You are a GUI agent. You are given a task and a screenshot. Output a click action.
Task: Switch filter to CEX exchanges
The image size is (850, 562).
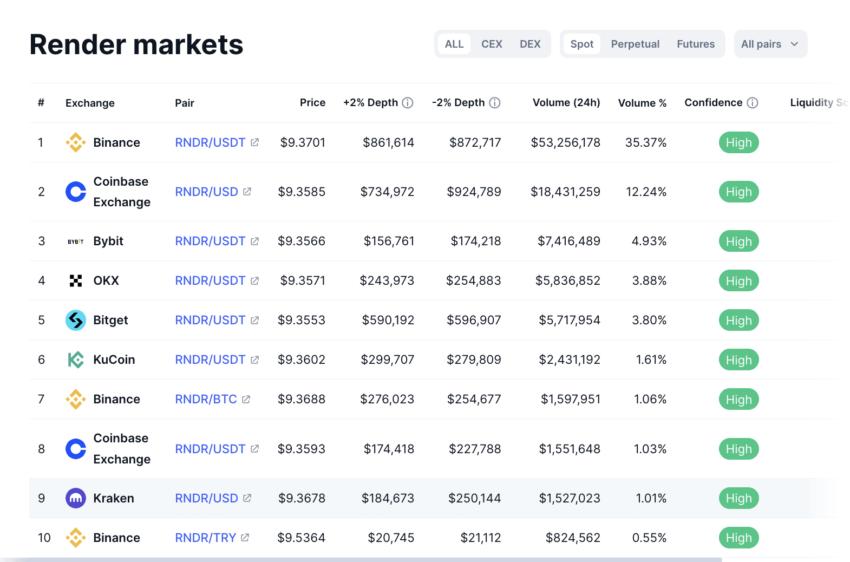[x=492, y=44]
